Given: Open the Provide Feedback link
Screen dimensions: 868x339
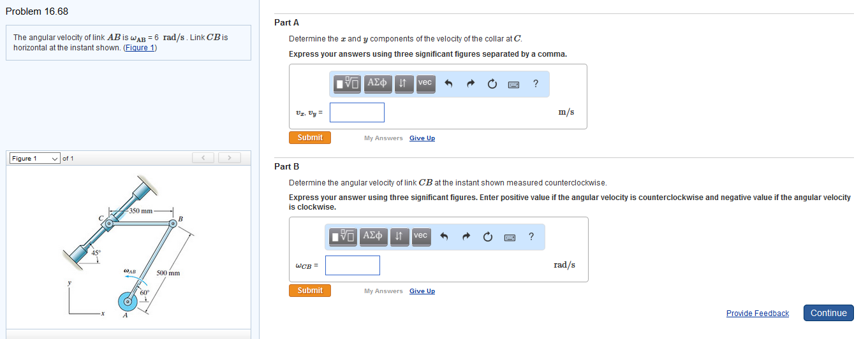Looking at the screenshot, I should tap(757, 314).
